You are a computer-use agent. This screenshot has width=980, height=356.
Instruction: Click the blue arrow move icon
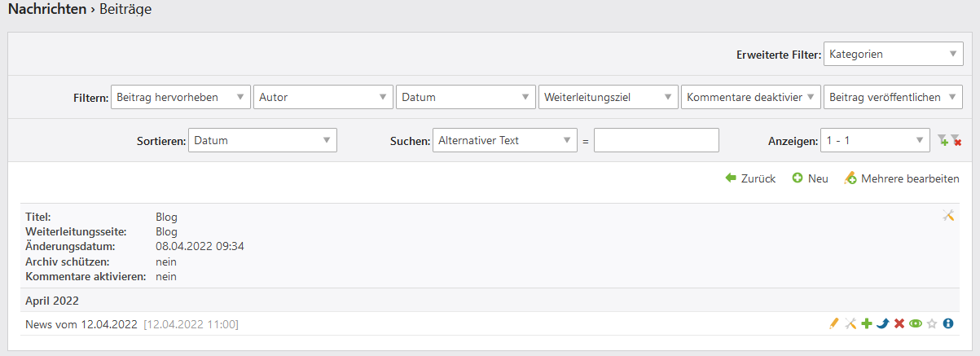coord(883,323)
